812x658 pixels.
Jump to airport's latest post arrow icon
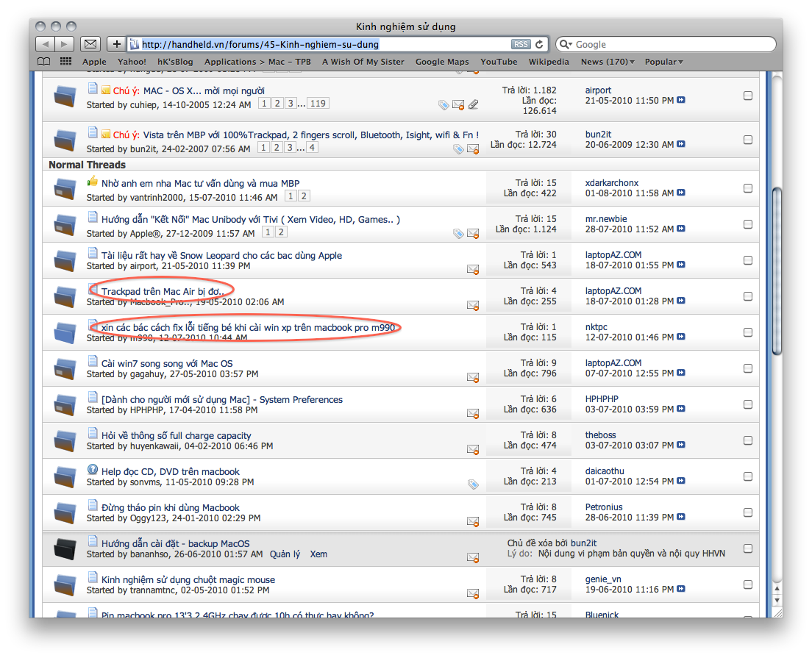(x=680, y=100)
